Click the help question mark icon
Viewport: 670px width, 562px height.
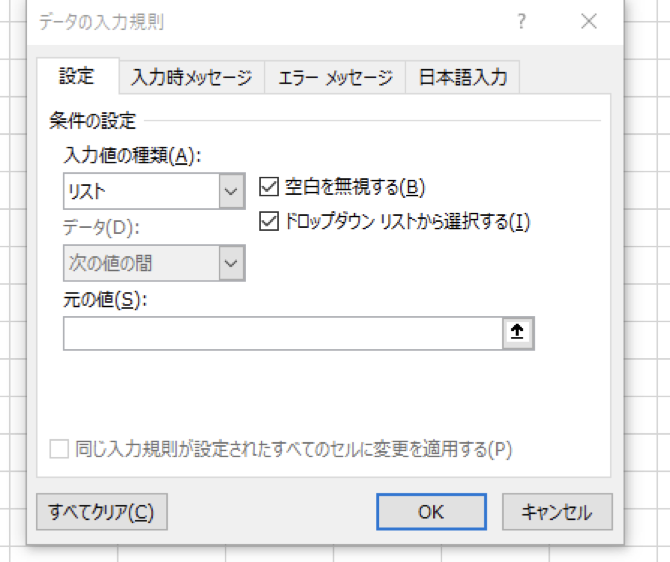521,21
